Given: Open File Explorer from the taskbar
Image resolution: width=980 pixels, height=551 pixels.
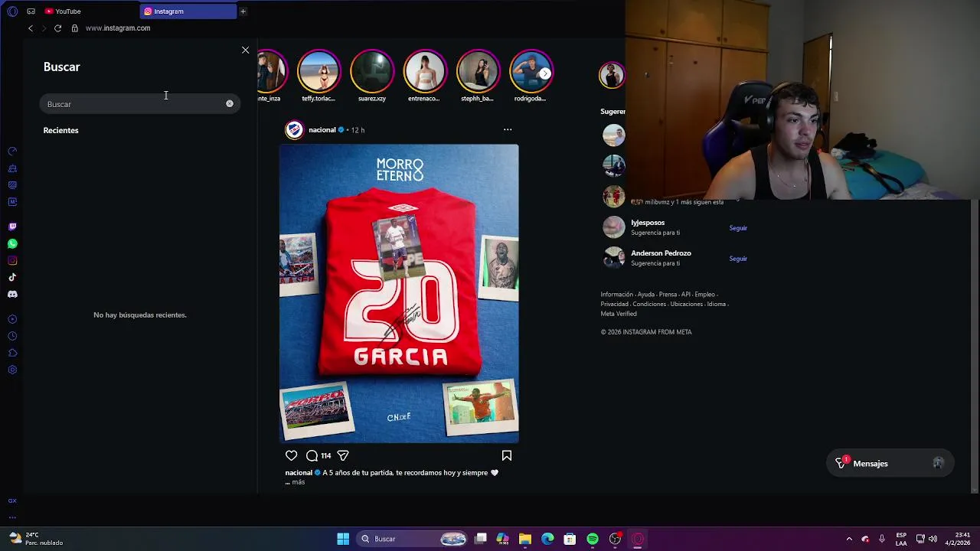Looking at the screenshot, I should point(525,539).
